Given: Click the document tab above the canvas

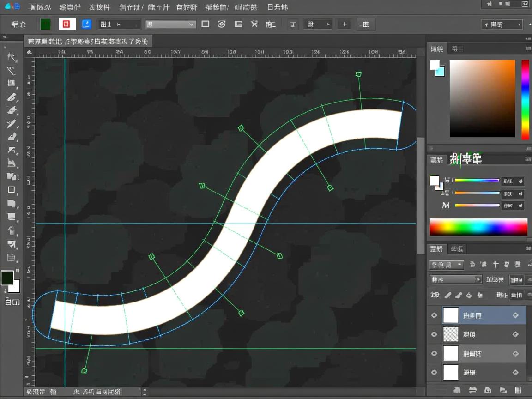Looking at the screenshot, I should click(x=88, y=42).
